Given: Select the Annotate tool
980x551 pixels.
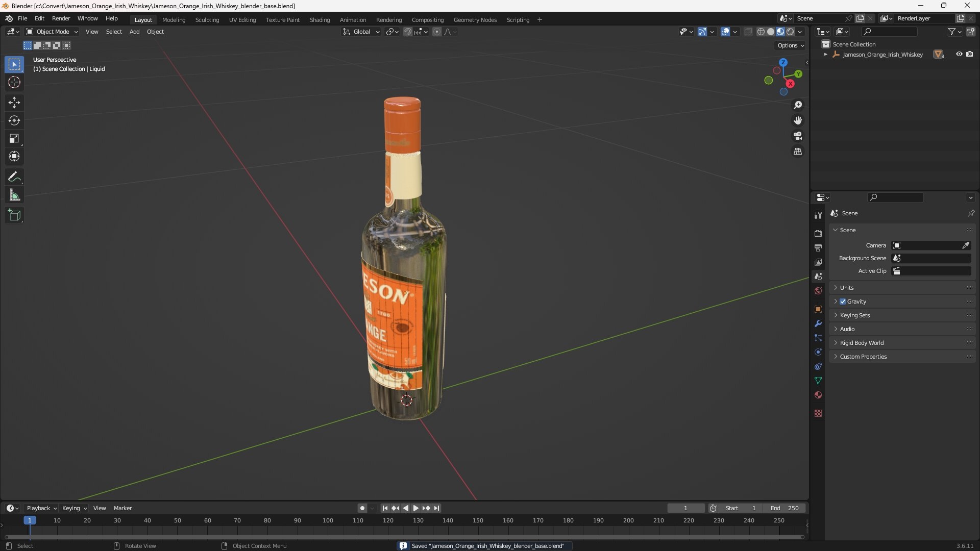Looking at the screenshot, I should coord(14,177).
